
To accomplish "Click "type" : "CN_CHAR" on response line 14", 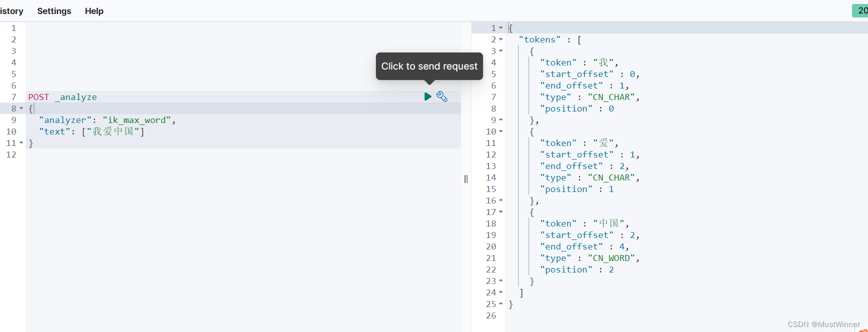I will (x=590, y=177).
